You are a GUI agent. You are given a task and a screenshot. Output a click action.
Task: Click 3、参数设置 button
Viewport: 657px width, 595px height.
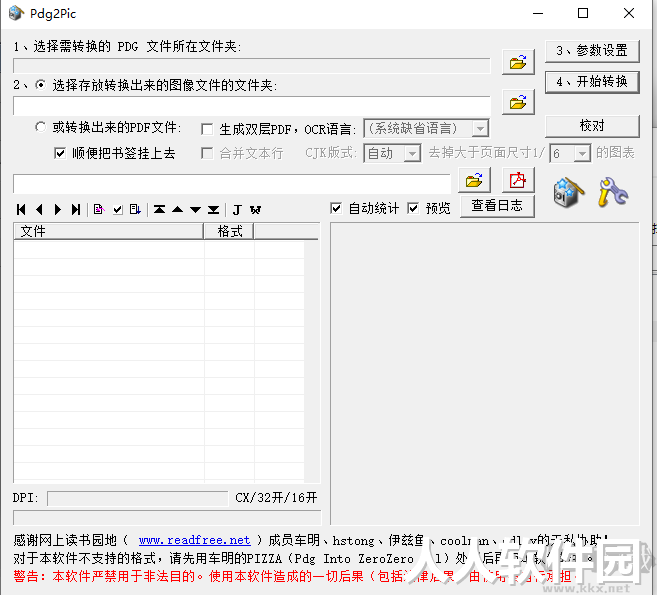point(592,51)
